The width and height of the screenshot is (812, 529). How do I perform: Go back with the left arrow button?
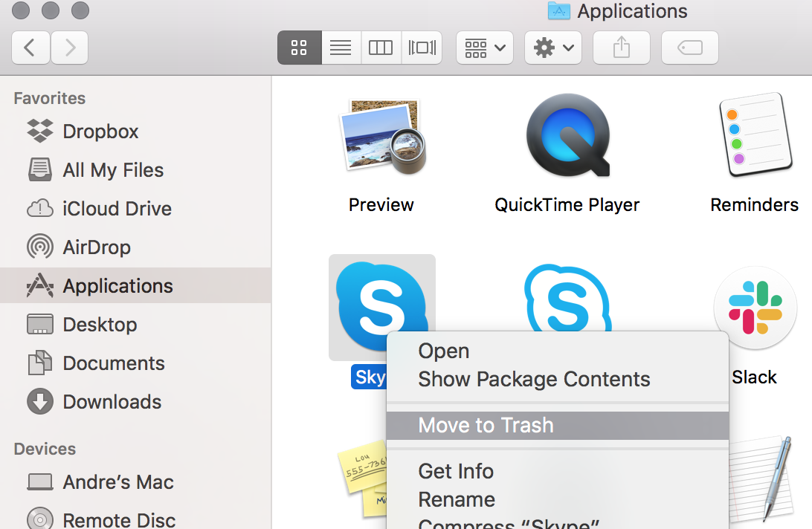30,48
